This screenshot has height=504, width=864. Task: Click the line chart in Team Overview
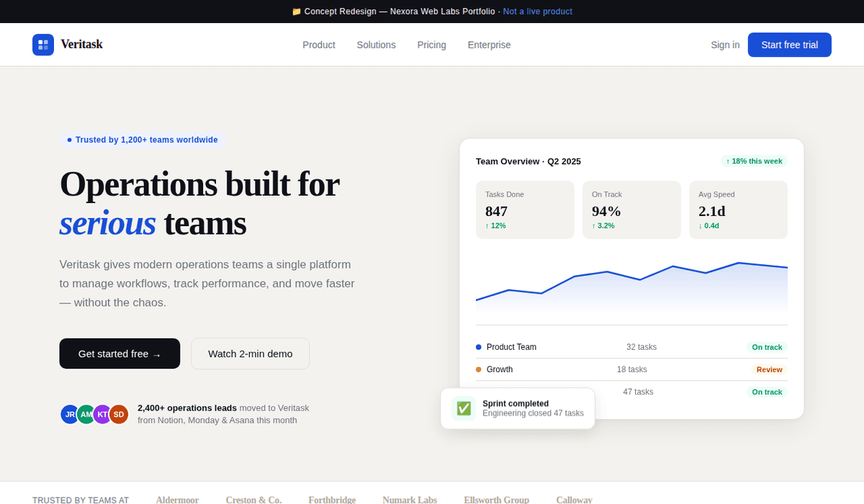click(x=631, y=286)
